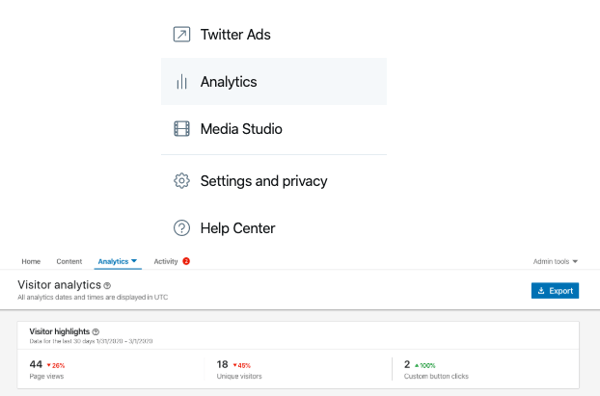Click the Settings and privacy gear icon
This screenshot has width=600, height=396.
pos(181,181)
